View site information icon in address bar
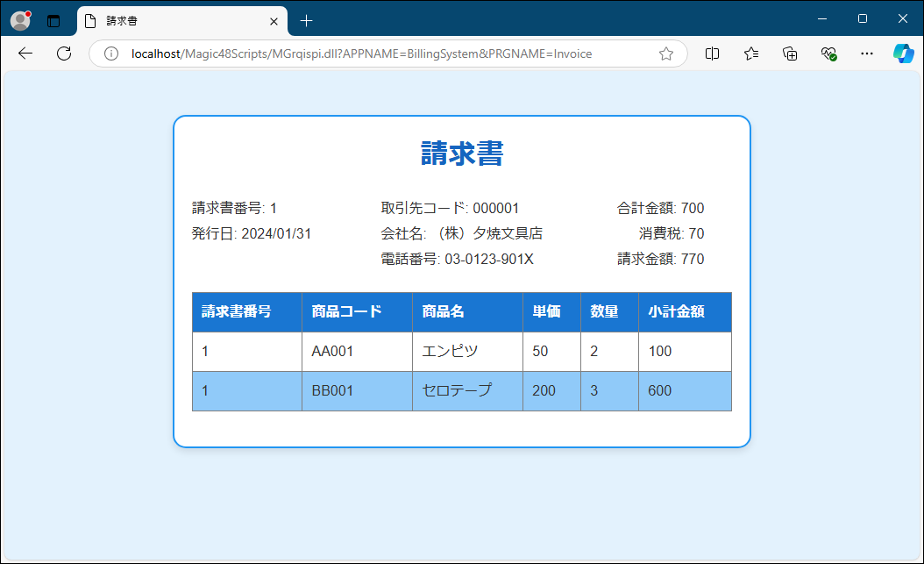The width and height of the screenshot is (924, 564). click(111, 54)
